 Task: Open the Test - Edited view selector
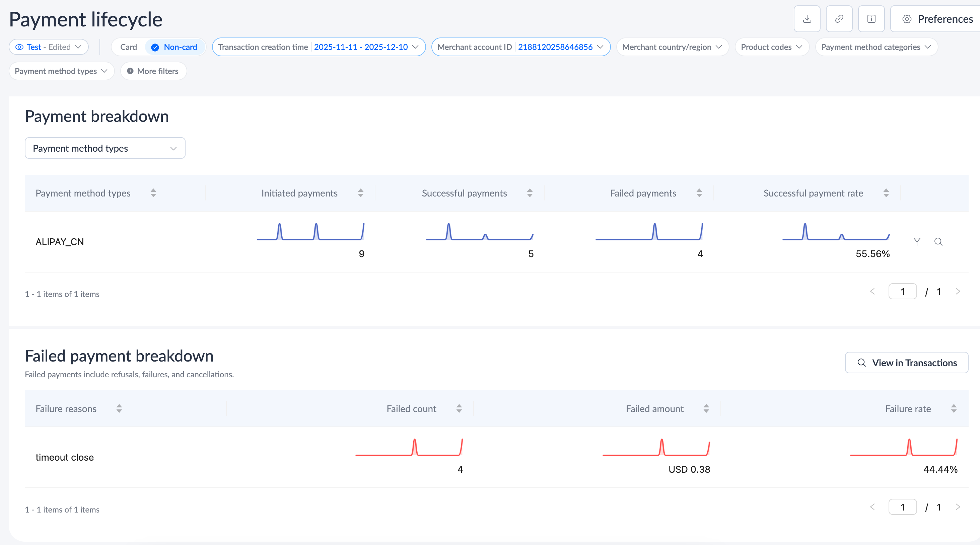(x=49, y=47)
